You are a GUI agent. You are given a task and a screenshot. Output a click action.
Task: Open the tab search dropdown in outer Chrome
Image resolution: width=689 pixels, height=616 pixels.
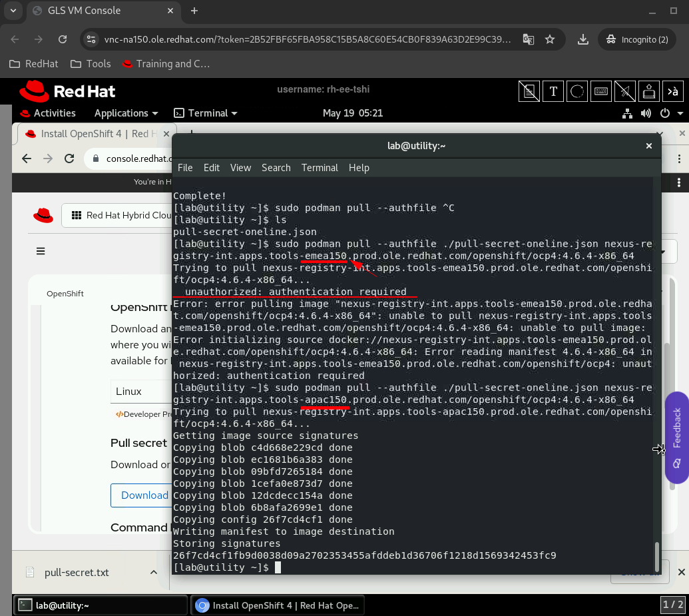(x=13, y=11)
